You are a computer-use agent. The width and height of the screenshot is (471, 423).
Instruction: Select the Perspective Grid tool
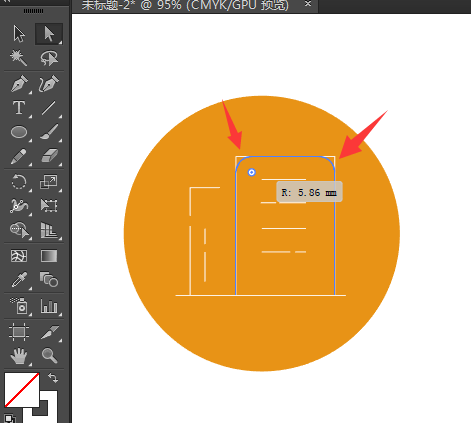[x=49, y=230]
